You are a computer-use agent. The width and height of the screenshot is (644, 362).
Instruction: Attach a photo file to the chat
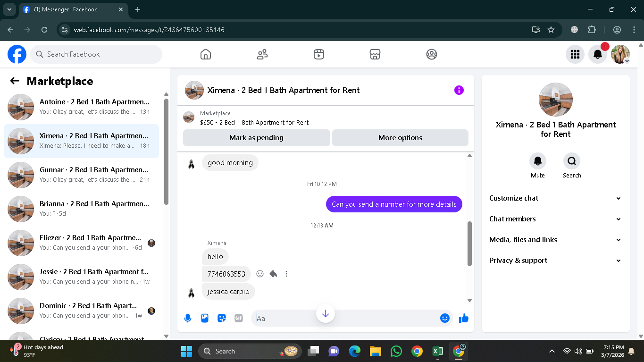tap(205, 318)
